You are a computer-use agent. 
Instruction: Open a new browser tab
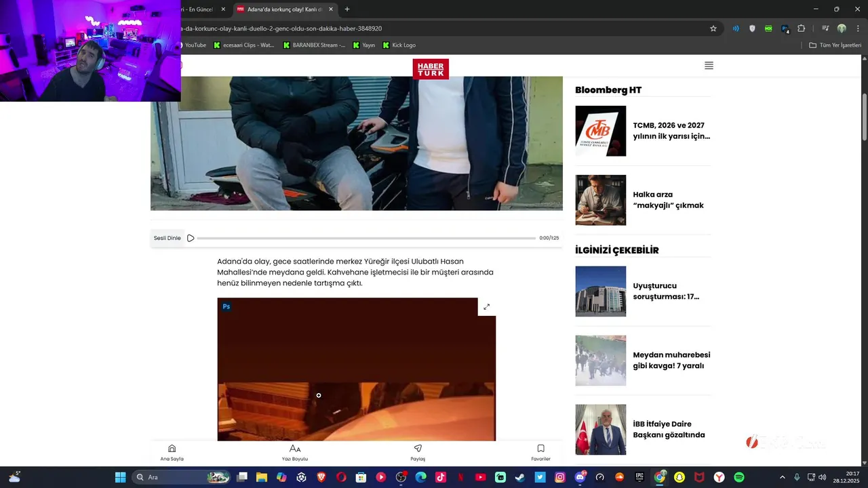(347, 9)
